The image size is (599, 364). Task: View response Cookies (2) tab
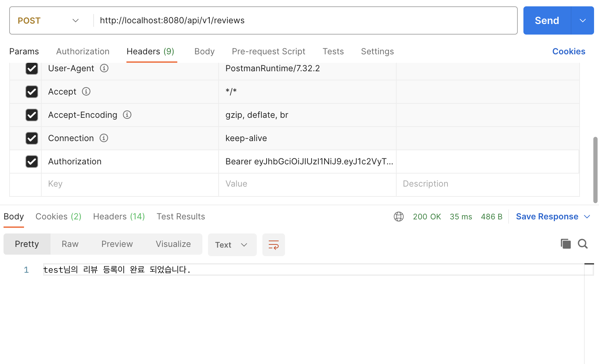[x=58, y=217]
